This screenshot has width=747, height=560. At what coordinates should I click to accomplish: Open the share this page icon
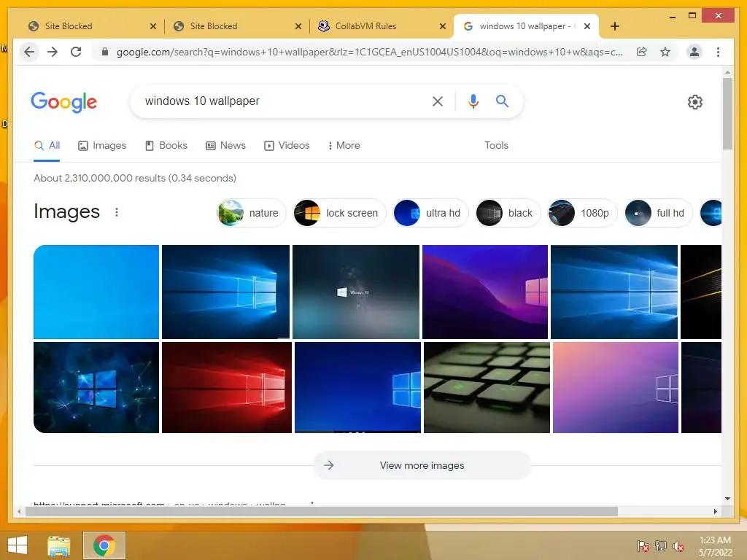click(642, 52)
